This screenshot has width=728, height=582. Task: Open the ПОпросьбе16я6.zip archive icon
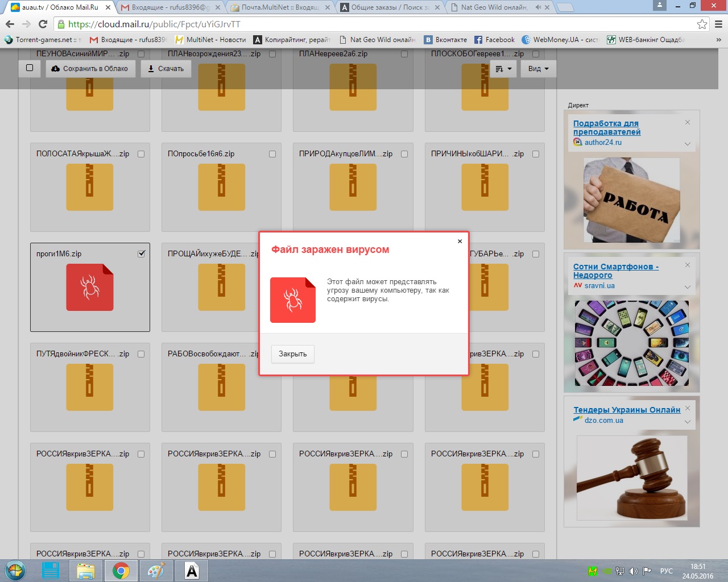(x=221, y=187)
